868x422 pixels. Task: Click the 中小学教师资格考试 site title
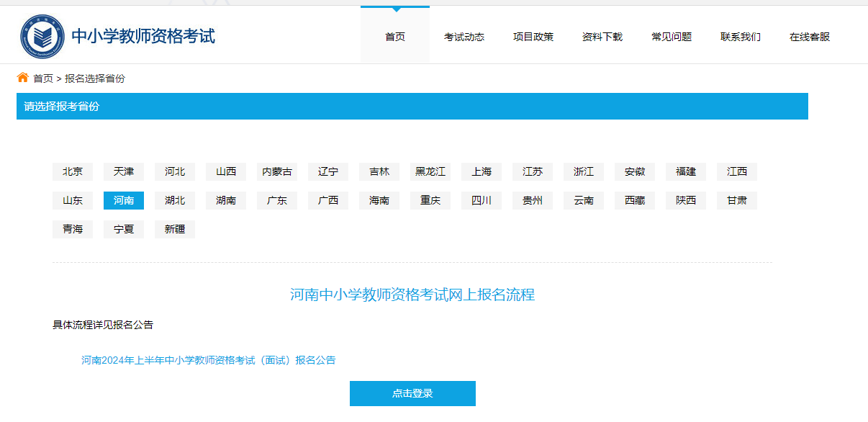143,35
